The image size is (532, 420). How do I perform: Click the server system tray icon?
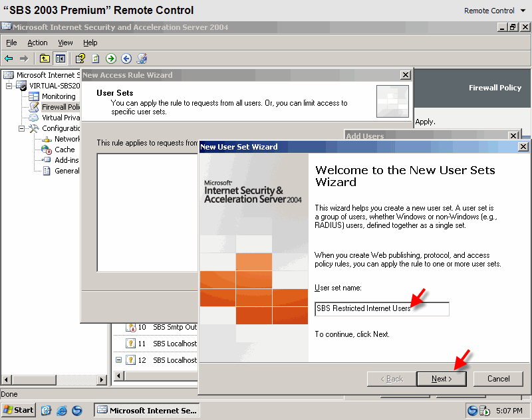(485, 411)
